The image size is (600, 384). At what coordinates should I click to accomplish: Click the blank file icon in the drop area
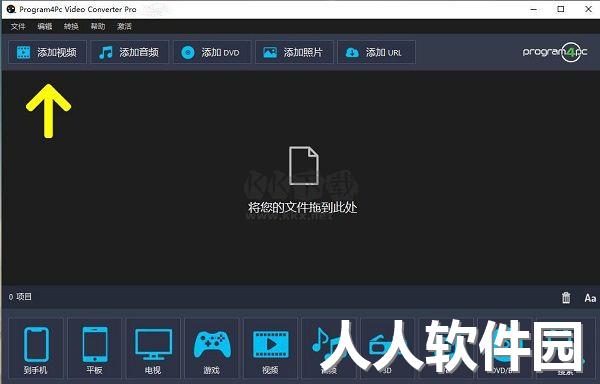coord(303,166)
